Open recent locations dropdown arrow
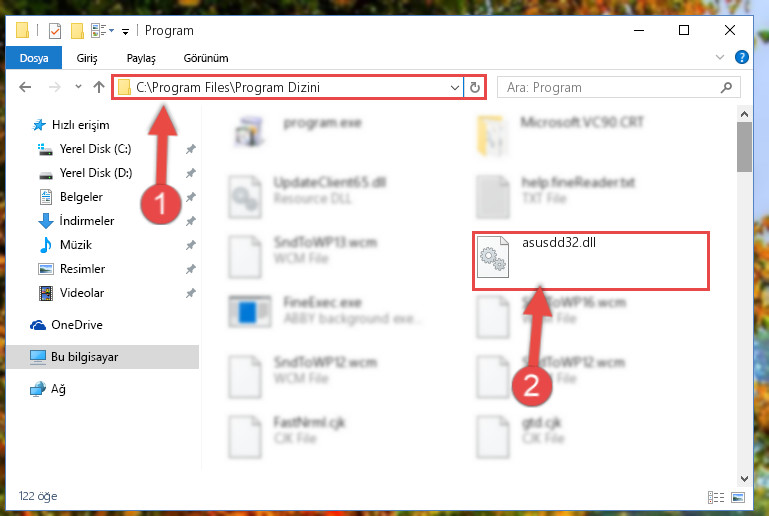769x516 pixels. (78, 87)
